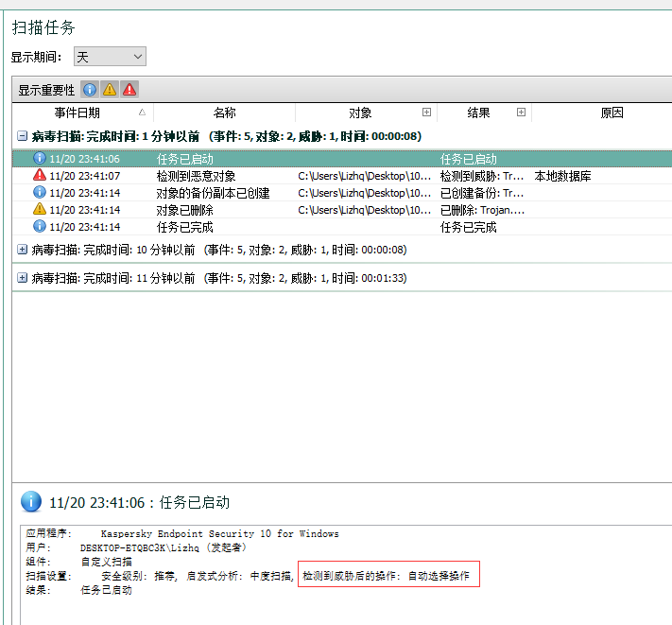Toggle the yellow warning importance filter icon
Screen dimensions: 672x625
[110, 90]
